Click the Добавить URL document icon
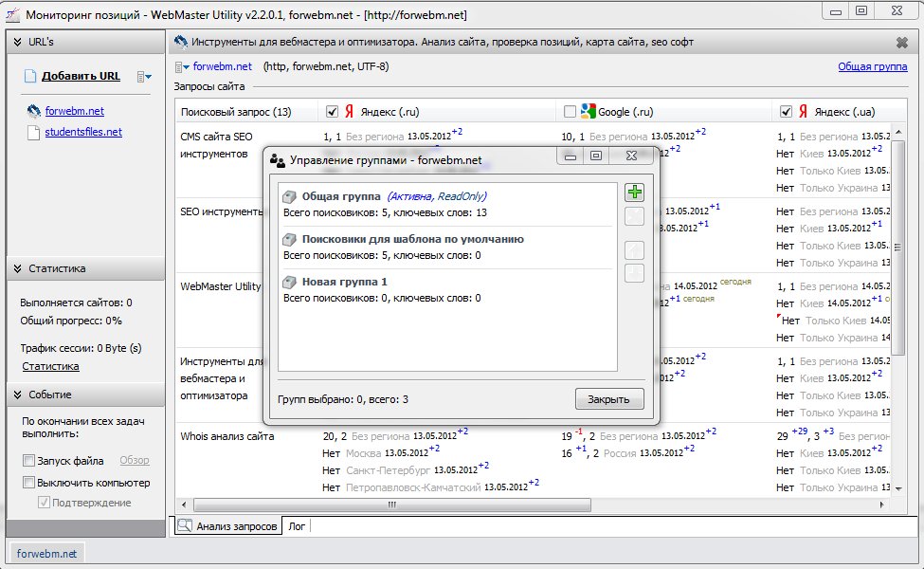The height and width of the screenshot is (569, 924). point(30,76)
